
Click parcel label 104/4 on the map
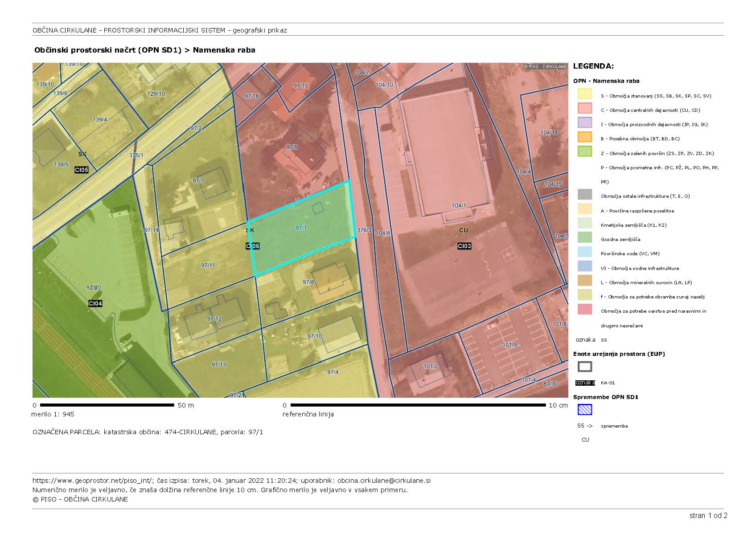(x=524, y=172)
